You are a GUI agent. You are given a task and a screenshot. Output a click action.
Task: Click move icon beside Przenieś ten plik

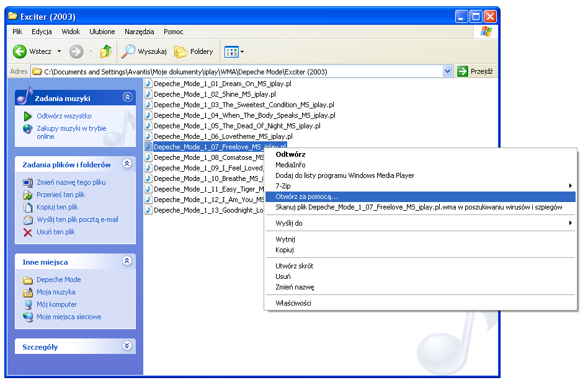tap(28, 195)
